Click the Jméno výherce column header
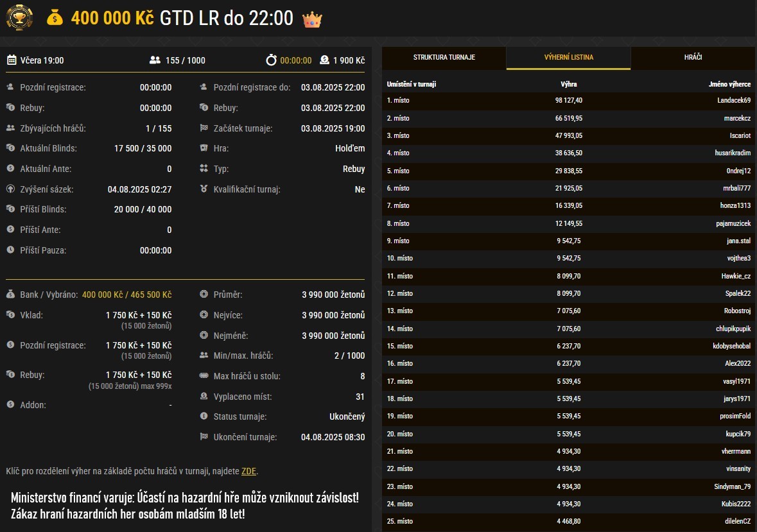 point(729,85)
